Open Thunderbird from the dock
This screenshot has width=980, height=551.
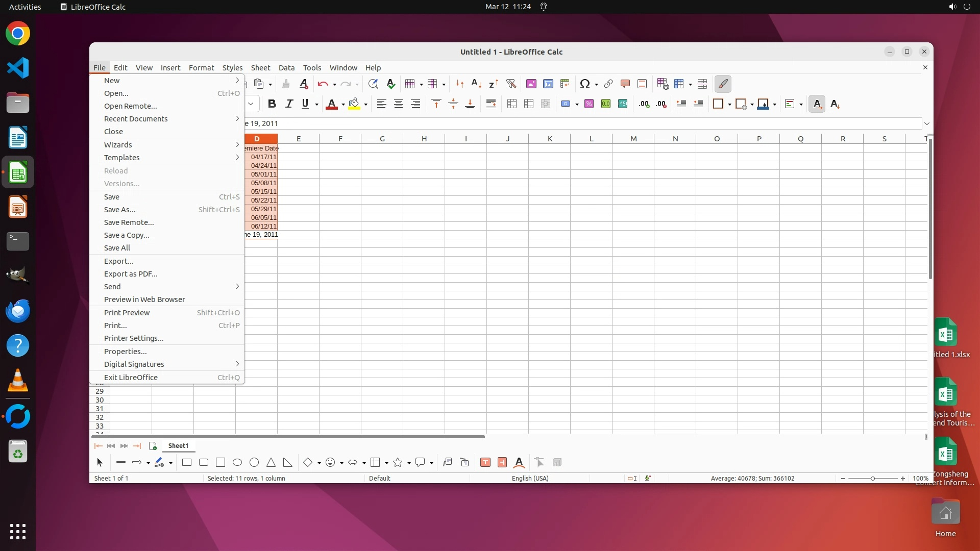click(x=18, y=311)
